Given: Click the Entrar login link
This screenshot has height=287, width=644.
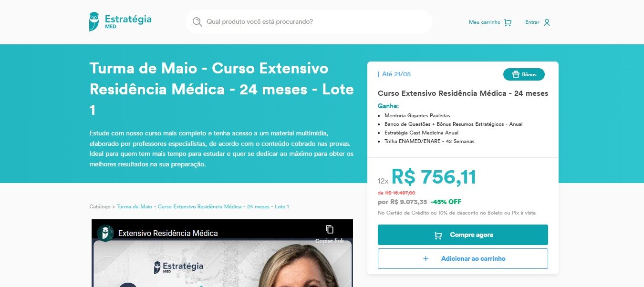Looking at the screenshot, I should [538, 22].
